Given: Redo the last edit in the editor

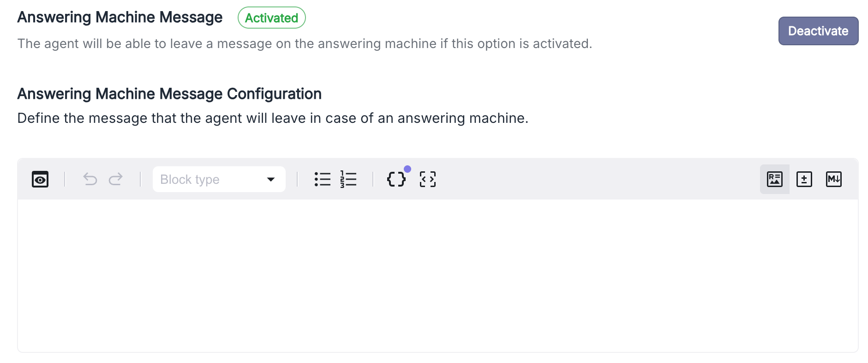Looking at the screenshot, I should (x=116, y=179).
